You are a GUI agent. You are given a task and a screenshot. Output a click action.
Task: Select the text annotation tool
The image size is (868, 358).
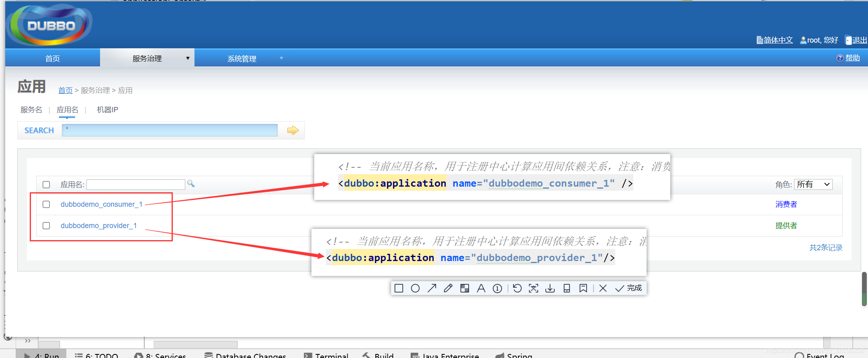tap(481, 288)
